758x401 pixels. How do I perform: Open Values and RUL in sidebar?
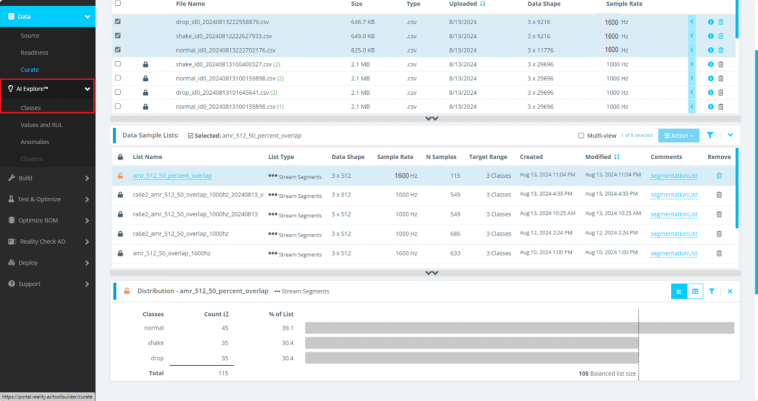point(42,125)
